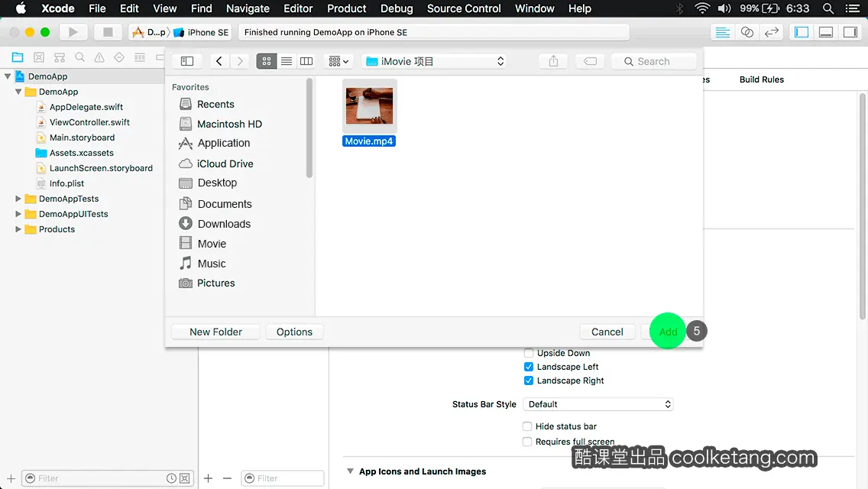Click the Share icon in file dialog
The height and width of the screenshot is (489, 868).
point(553,61)
